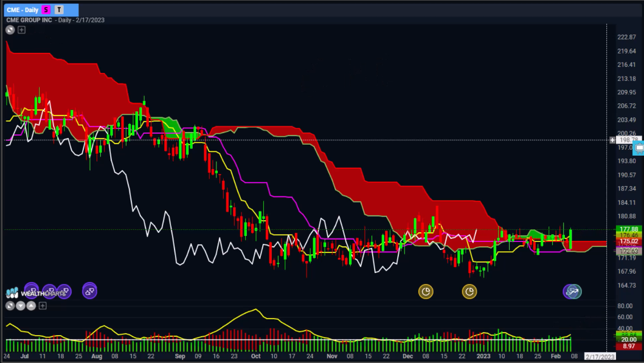Click the Oct label on the time axis
Screen dimensions: 644x363
(x=255, y=356)
